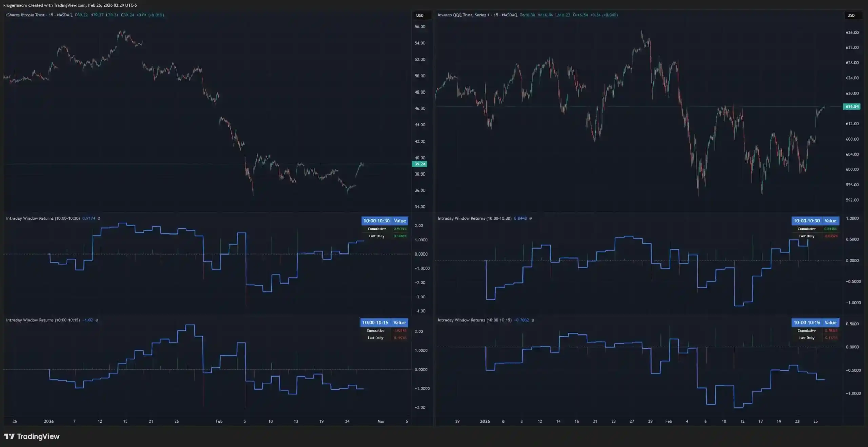Click the Value header of the QQQ 10:00-10:30 table
868x447 pixels.
pos(830,221)
